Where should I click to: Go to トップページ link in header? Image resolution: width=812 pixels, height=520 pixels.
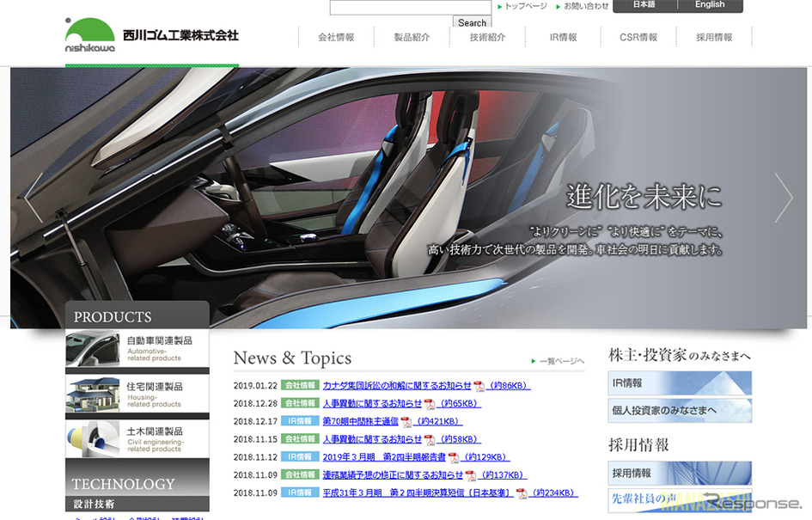pos(526,6)
